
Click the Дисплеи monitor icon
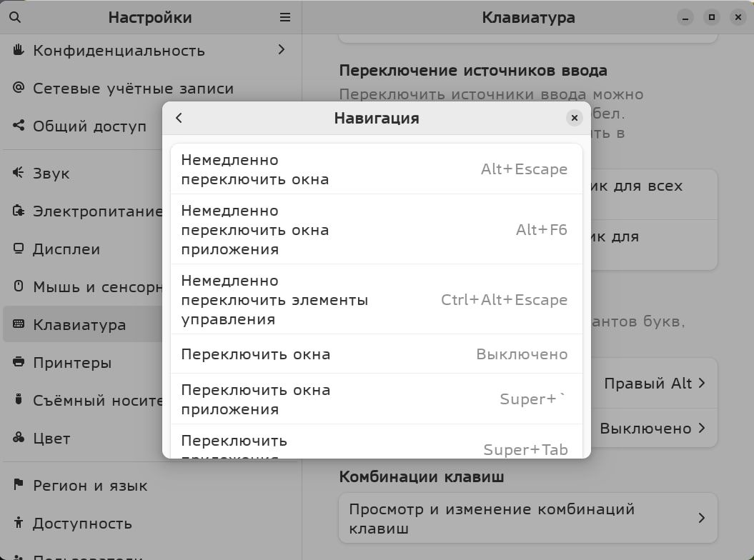(x=19, y=249)
